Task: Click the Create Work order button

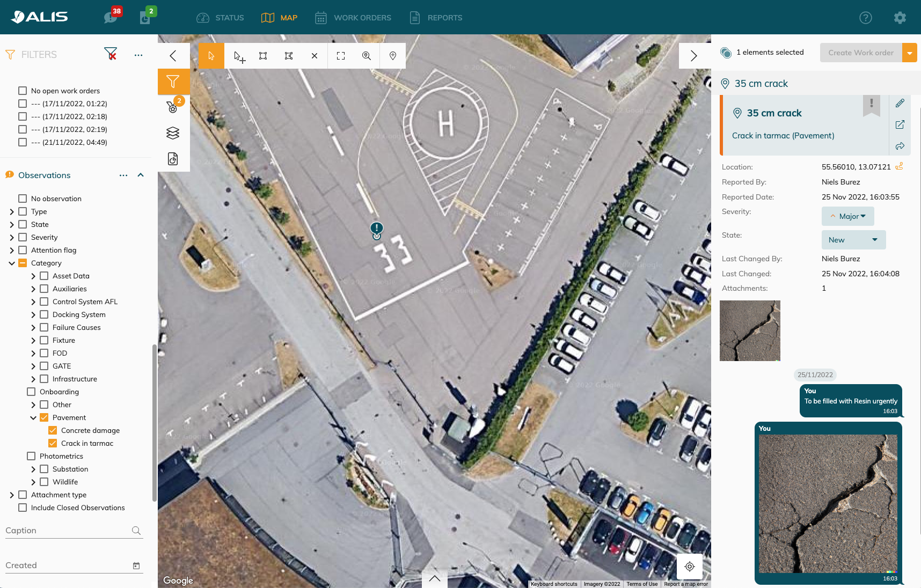Action: click(x=860, y=53)
